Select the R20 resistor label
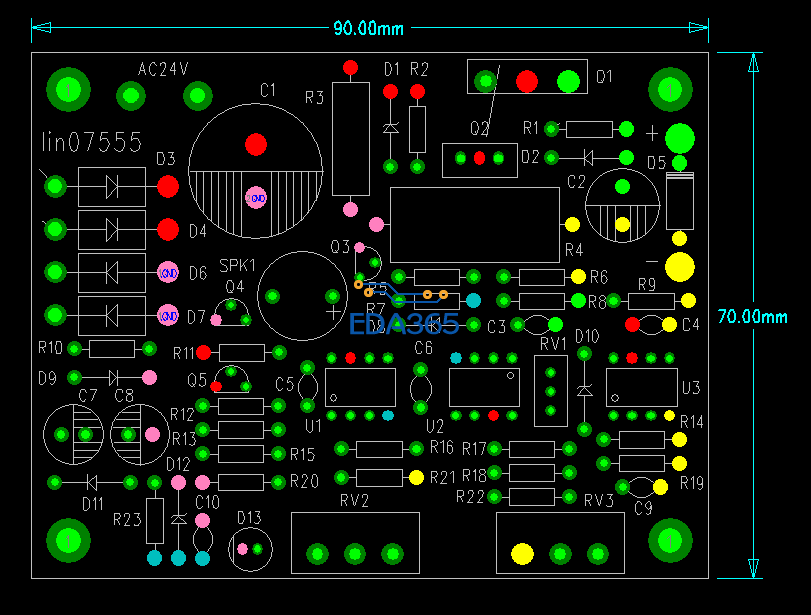The height and width of the screenshot is (615, 811). [304, 482]
